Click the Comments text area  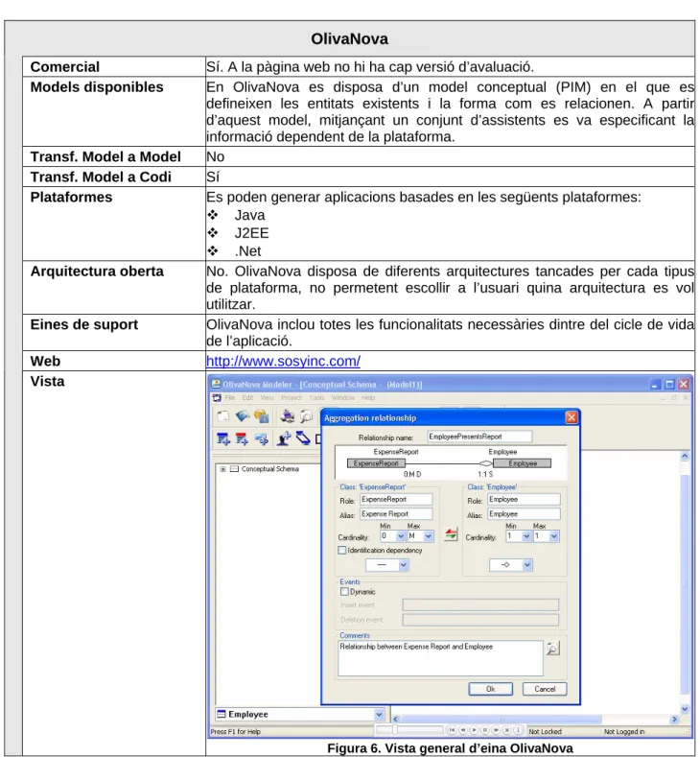click(x=440, y=658)
